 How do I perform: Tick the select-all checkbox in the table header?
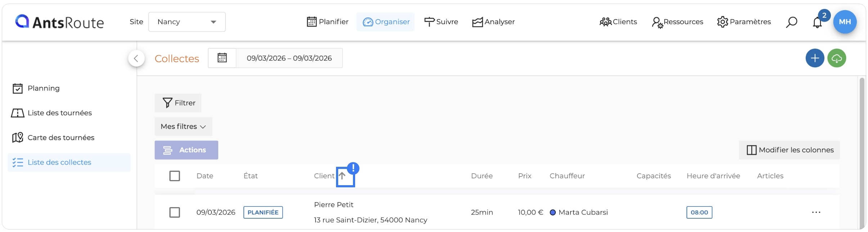point(175,176)
